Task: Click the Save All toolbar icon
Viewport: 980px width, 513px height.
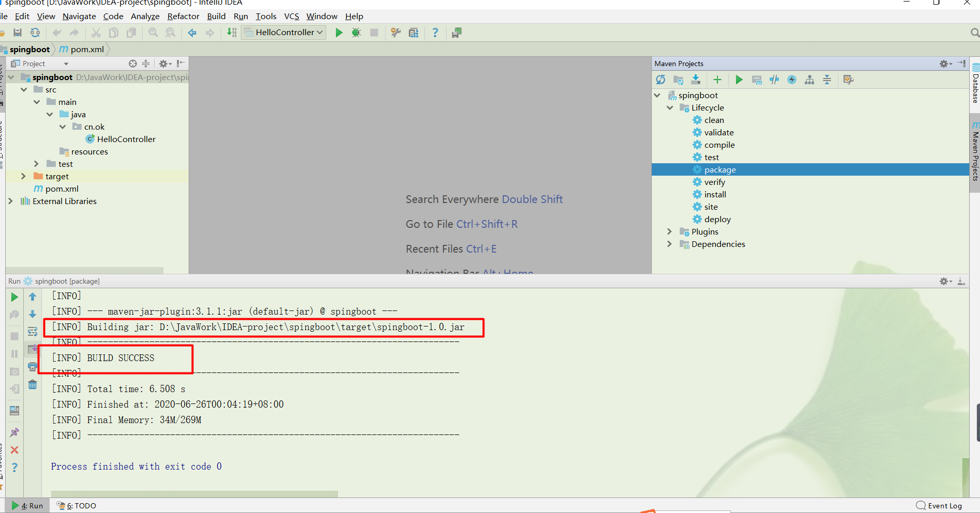Action: 18,33
